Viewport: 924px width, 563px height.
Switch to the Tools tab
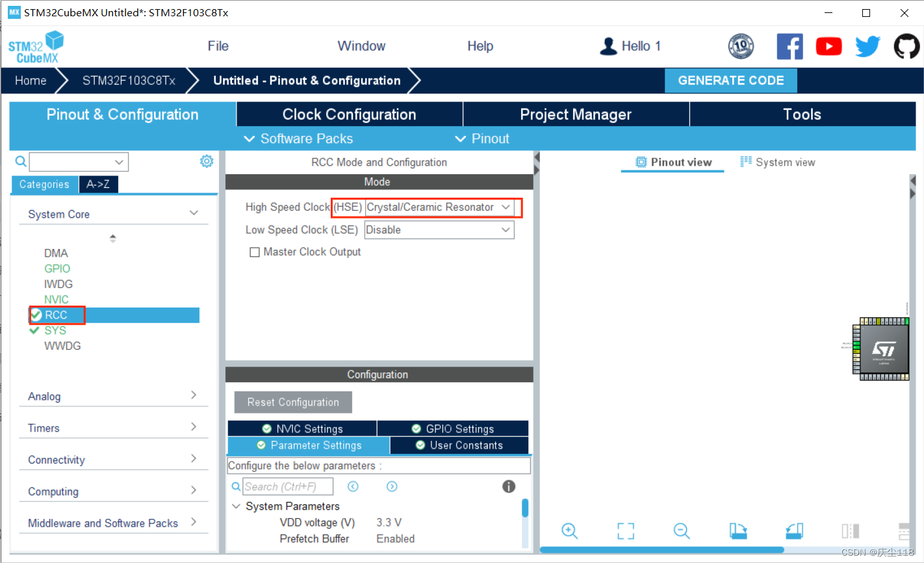802,114
